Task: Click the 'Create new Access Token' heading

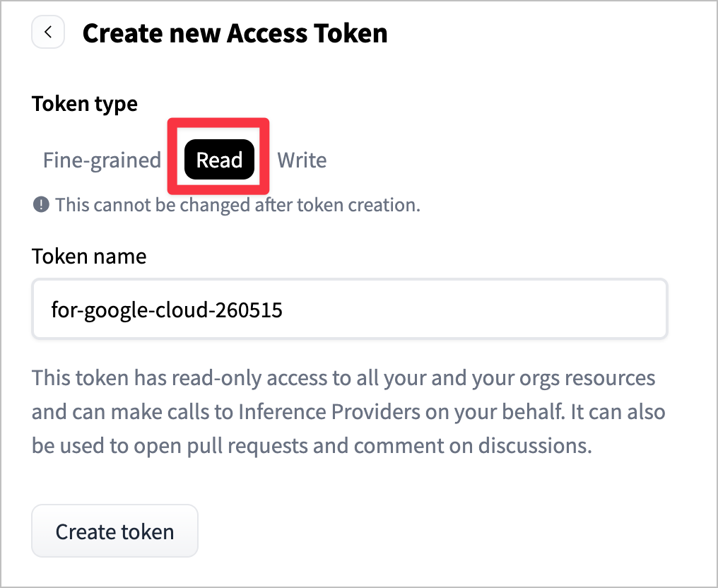Action: [x=235, y=33]
